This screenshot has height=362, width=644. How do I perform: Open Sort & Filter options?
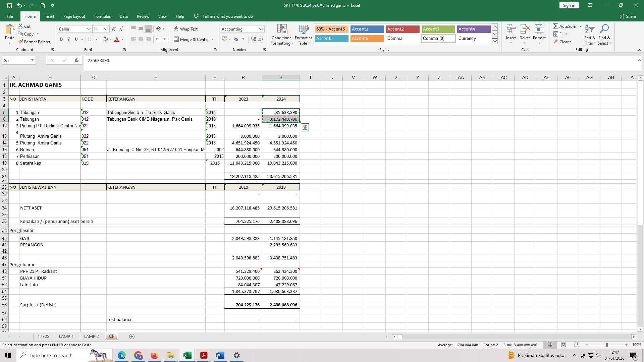tap(590, 35)
